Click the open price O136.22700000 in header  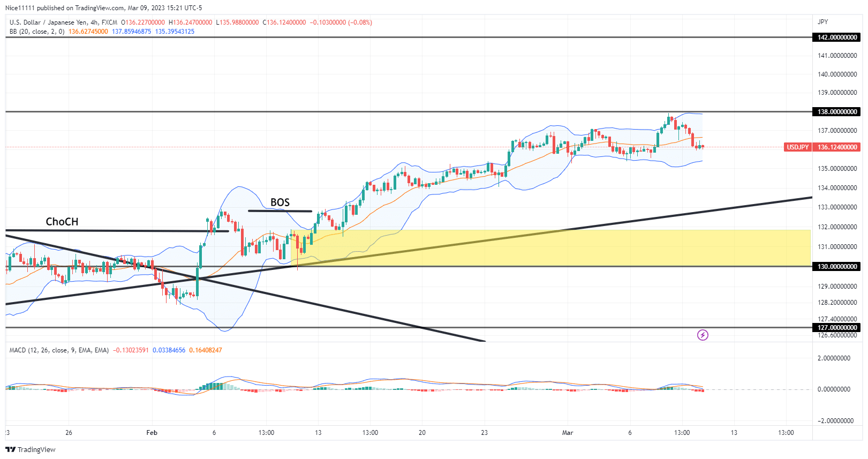tap(143, 22)
